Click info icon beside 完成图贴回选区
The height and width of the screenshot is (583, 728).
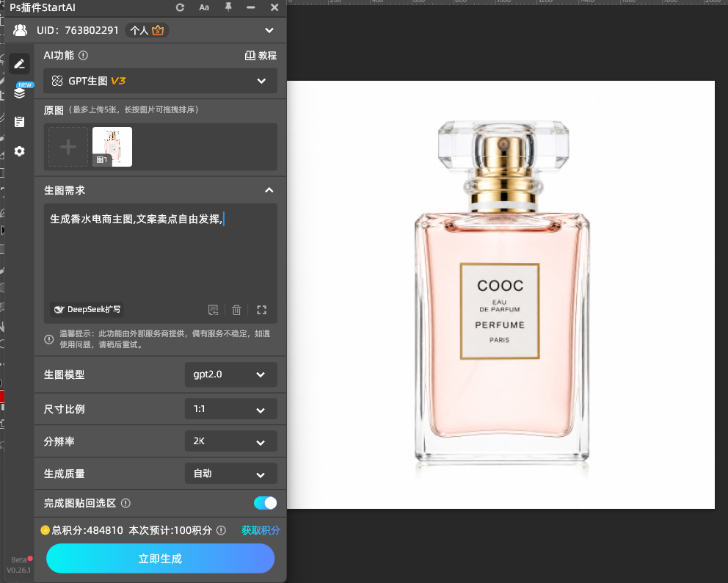click(x=125, y=503)
